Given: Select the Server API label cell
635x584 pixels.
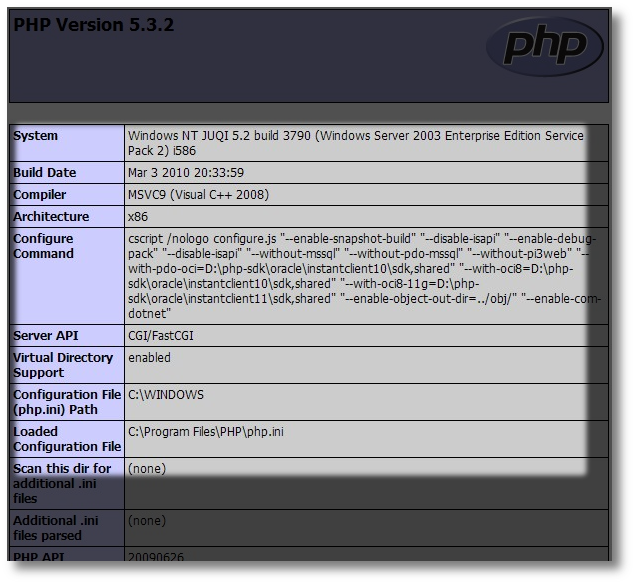Looking at the screenshot, I should tap(46, 336).
